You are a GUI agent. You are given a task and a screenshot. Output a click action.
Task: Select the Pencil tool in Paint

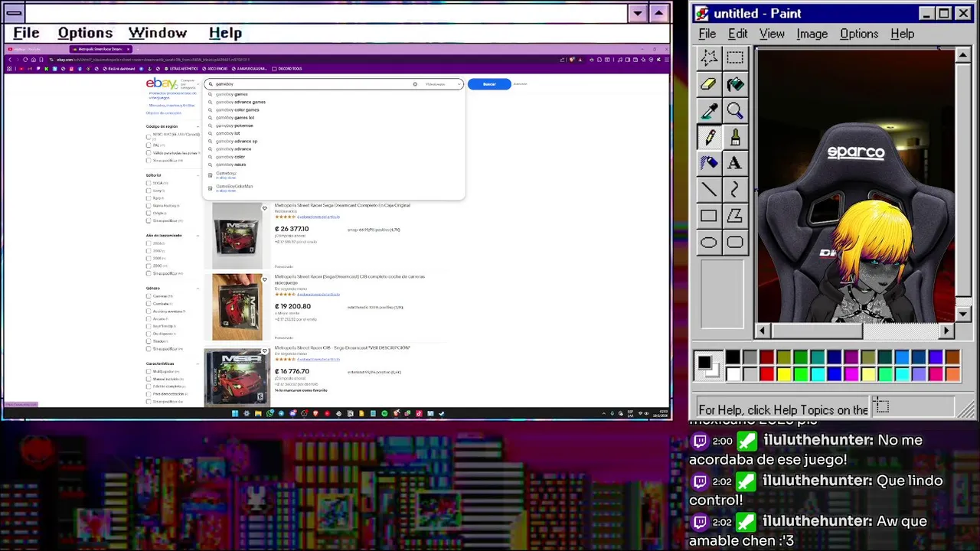pyautogui.click(x=709, y=137)
